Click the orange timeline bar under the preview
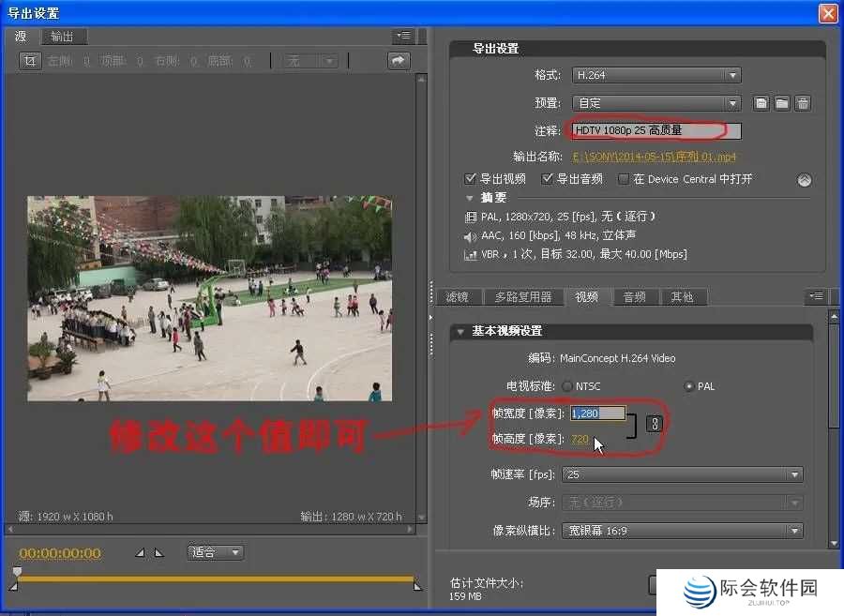Image resolution: width=844 pixels, height=616 pixels. [x=216, y=578]
